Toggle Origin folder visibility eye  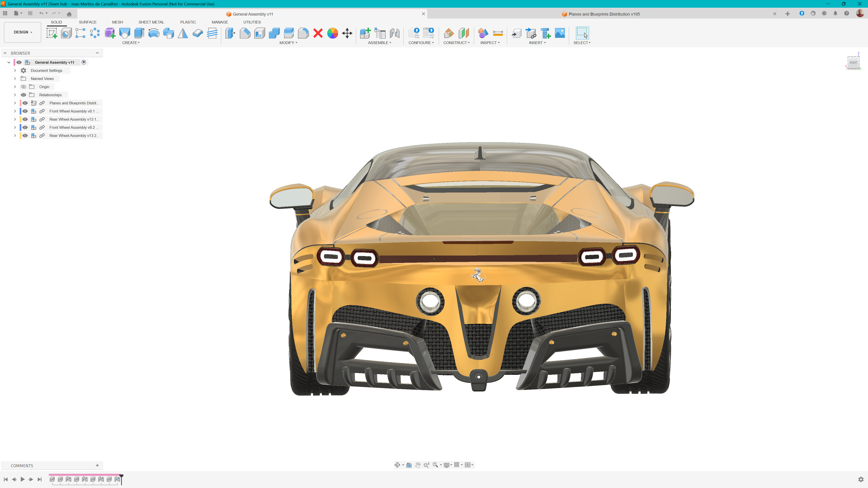tap(23, 87)
